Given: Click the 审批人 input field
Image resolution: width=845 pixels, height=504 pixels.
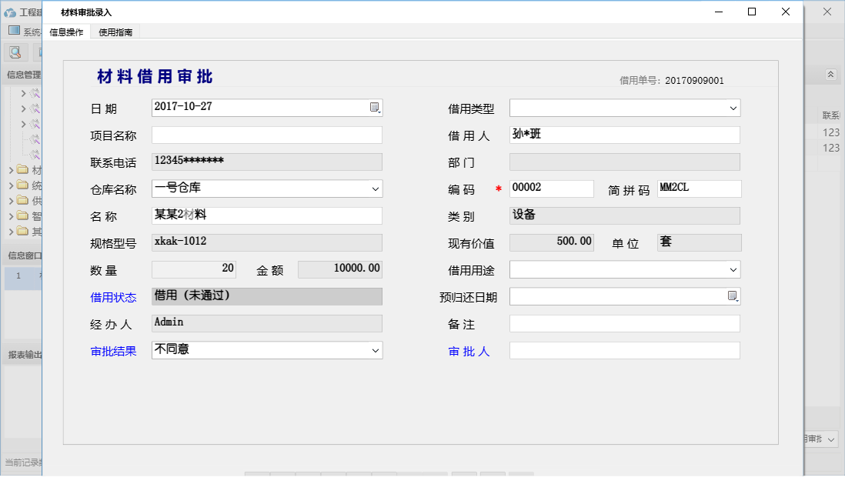Looking at the screenshot, I should pyautogui.click(x=625, y=350).
